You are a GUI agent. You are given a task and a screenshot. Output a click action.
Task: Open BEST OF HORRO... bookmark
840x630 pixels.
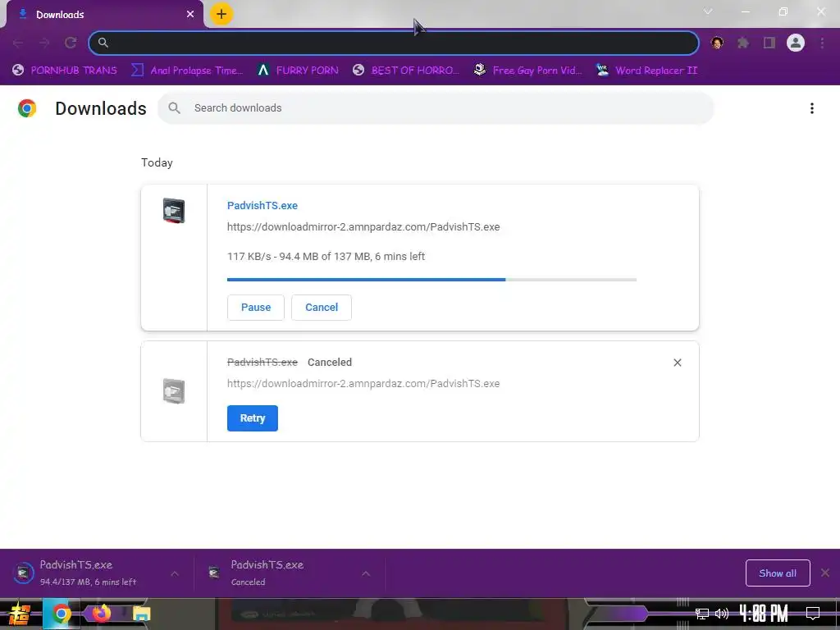(406, 71)
